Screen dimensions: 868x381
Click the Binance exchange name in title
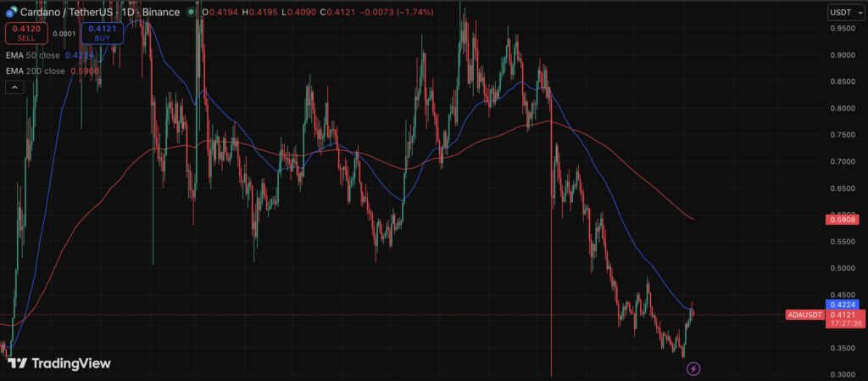[164, 12]
